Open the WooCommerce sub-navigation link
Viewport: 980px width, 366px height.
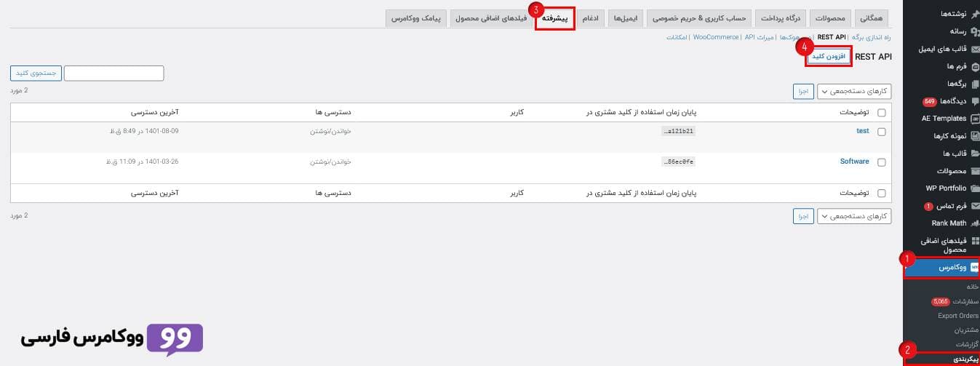pyautogui.click(x=717, y=37)
